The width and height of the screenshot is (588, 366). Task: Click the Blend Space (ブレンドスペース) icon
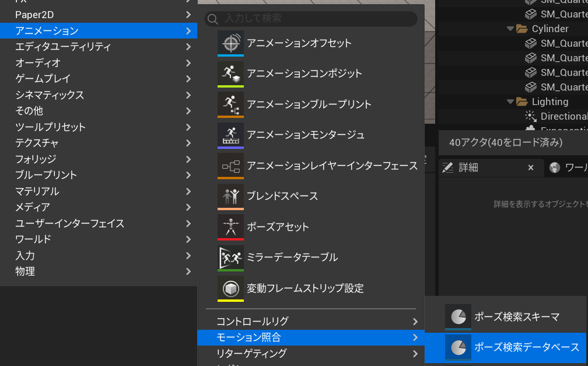[230, 196]
